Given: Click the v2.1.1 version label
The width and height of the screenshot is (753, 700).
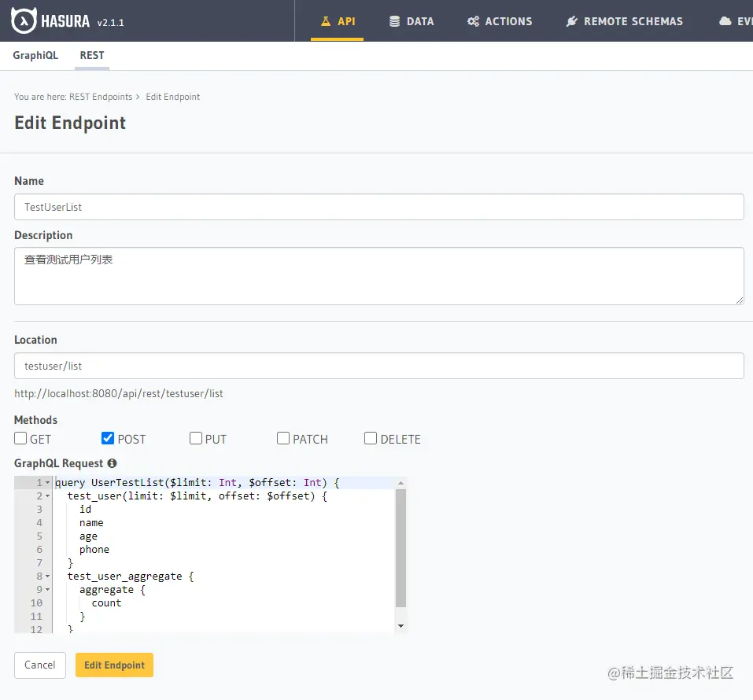Looking at the screenshot, I should click(110, 23).
